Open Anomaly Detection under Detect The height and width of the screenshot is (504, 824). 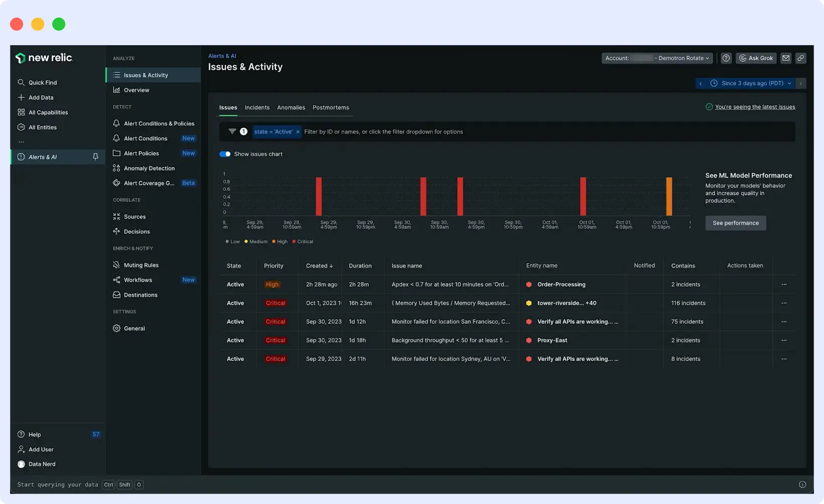point(149,168)
